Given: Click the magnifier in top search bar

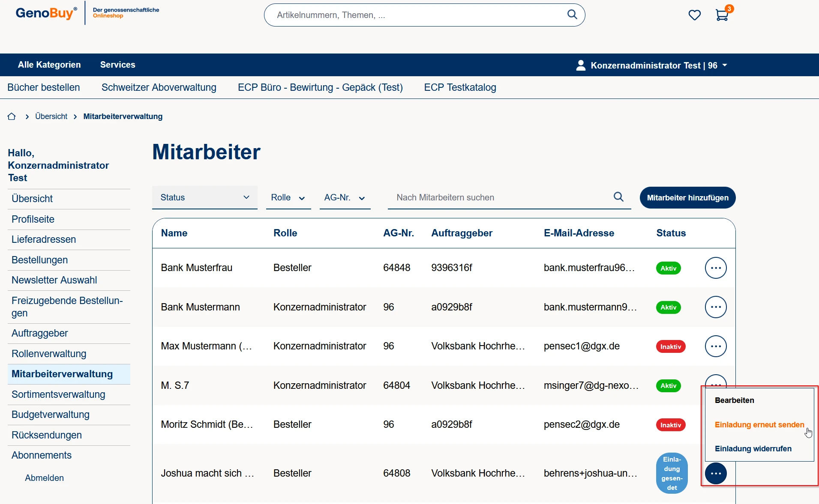Looking at the screenshot, I should [572, 15].
